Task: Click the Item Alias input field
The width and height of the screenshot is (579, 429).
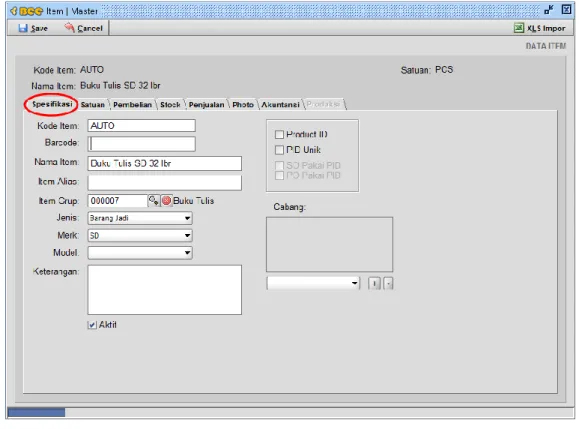Action: 165,183
